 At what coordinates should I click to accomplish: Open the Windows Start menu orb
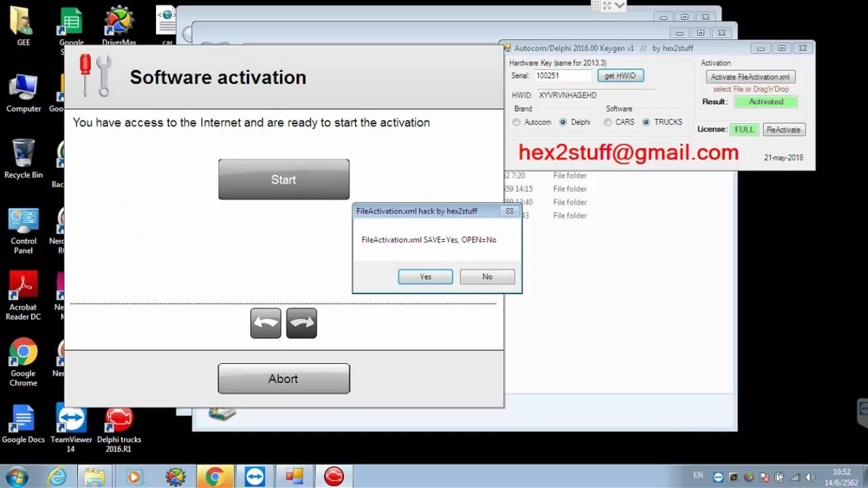[16, 476]
